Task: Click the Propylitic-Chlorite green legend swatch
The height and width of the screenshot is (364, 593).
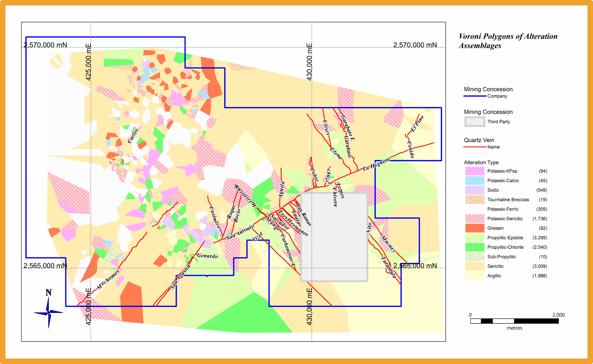Action: pyautogui.click(x=474, y=247)
